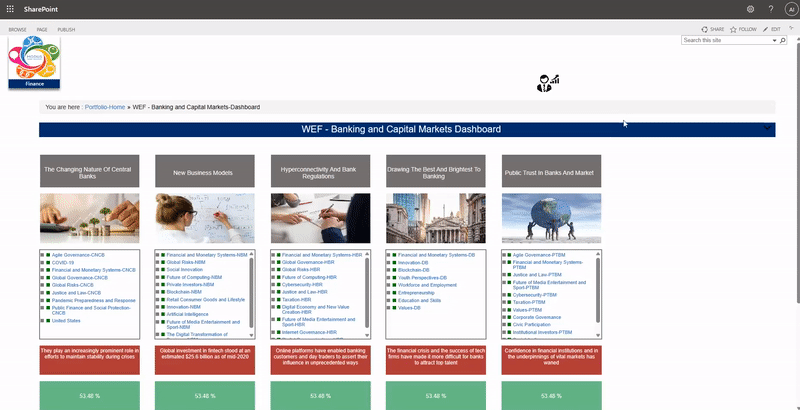Open the Institutional Investors-PTBM link
800x410 pixels.
click(x=542, y=332)
